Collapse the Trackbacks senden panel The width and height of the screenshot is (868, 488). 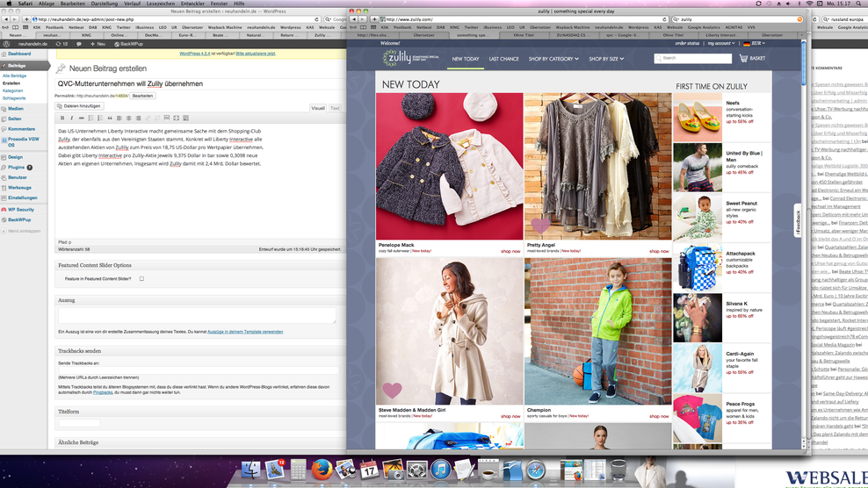pyautogui.click(x=199, y=351)
